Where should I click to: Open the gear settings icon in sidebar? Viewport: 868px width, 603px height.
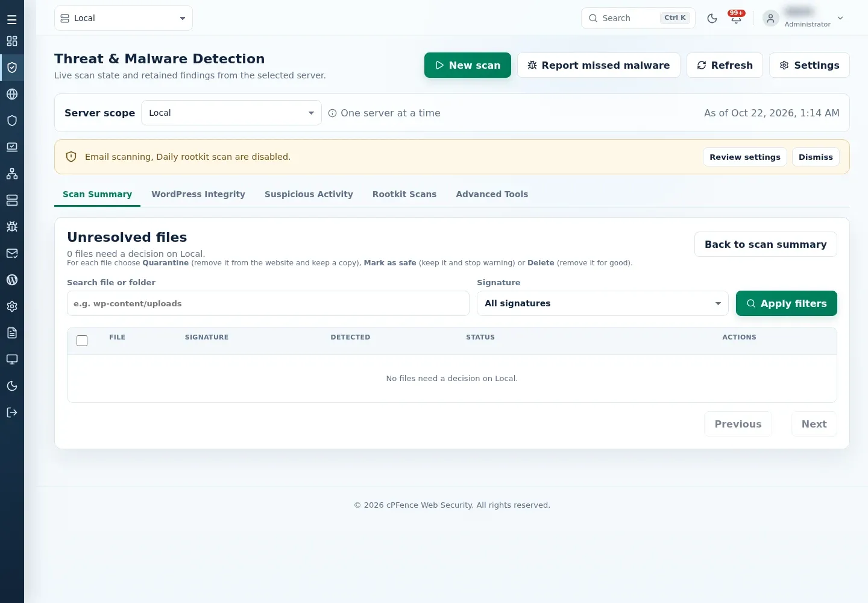[11, 306]
